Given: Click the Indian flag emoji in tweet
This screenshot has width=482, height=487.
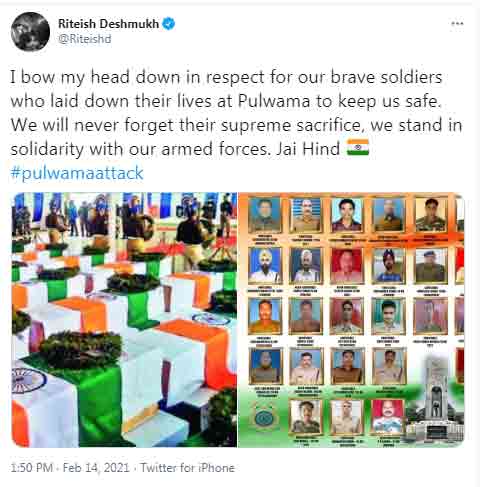Looking at the screenshot, I should click(358, 148).
